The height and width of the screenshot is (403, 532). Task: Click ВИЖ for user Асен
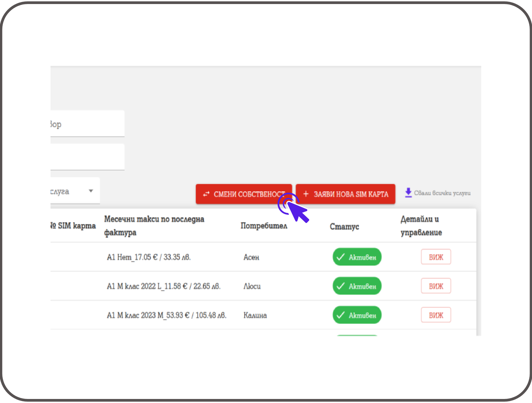click(436, 257)
